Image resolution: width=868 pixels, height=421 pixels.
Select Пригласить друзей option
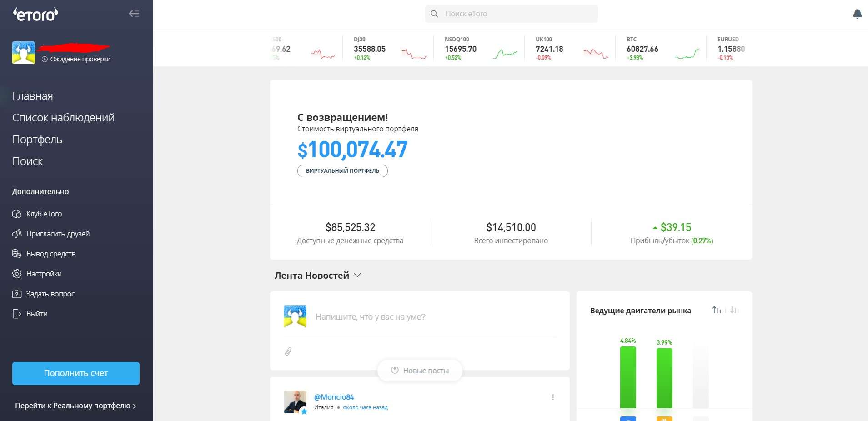click(x=58, y=234)
